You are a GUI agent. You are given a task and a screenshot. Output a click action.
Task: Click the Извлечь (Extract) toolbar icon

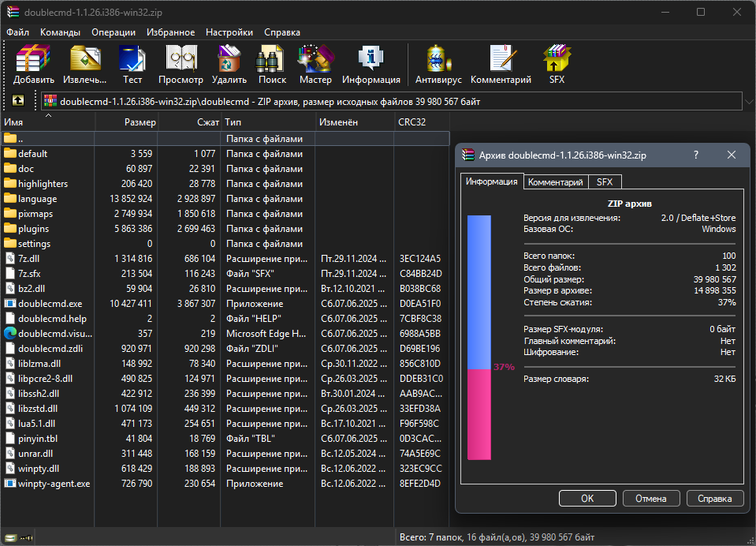coord(85,58)
